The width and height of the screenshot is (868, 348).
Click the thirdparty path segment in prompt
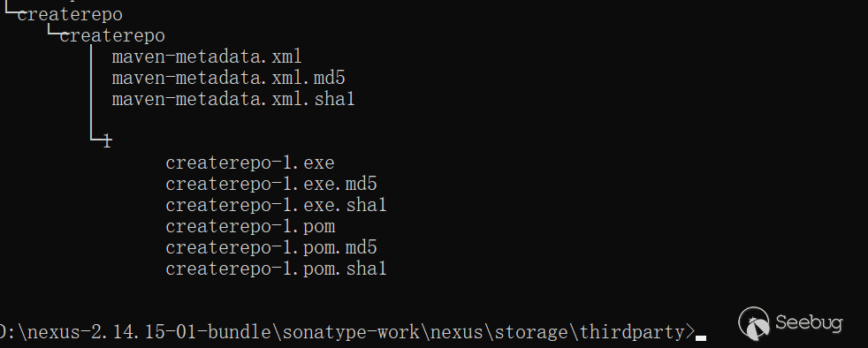632,332
